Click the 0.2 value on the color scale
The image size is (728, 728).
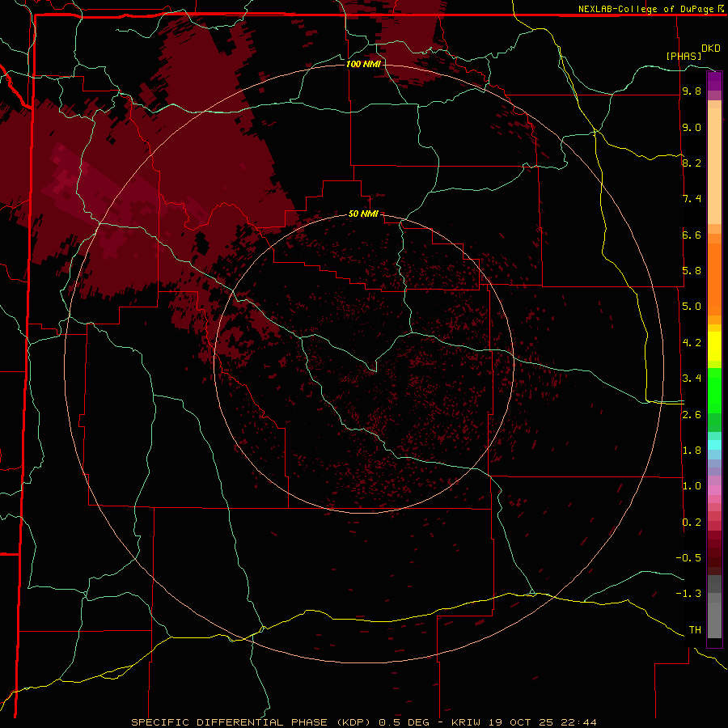(x=692, y=523)
